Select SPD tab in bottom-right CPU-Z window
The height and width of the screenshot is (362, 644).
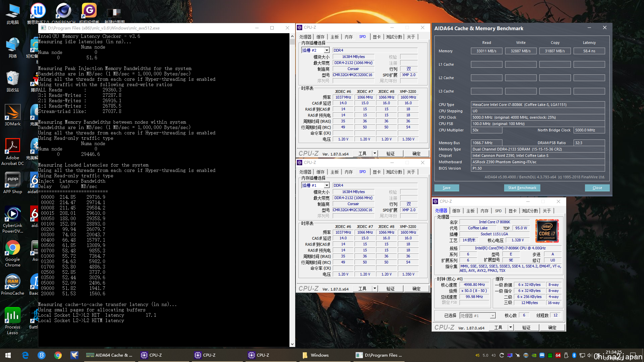pos(498,211)
